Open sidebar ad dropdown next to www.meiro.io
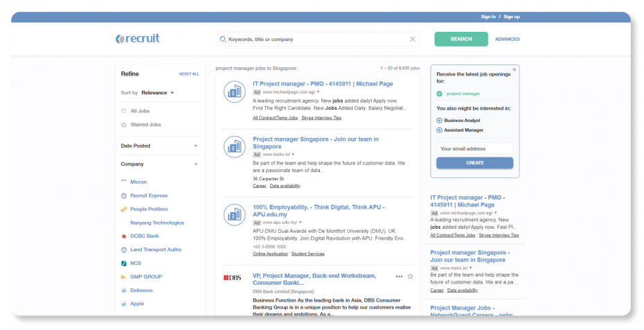644x330 pixels. click(470, 268)
